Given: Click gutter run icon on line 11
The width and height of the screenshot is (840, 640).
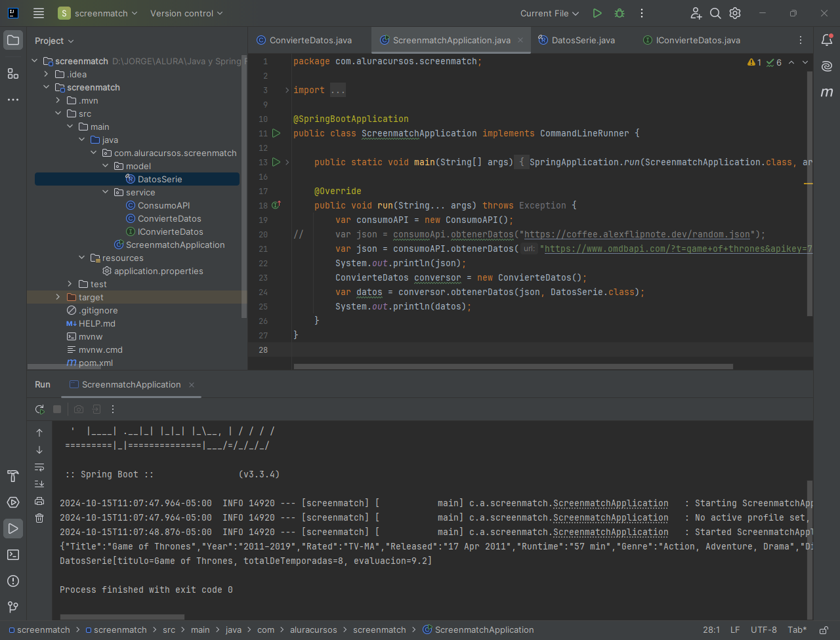Looking at the screenshot, I should [276, 133].
